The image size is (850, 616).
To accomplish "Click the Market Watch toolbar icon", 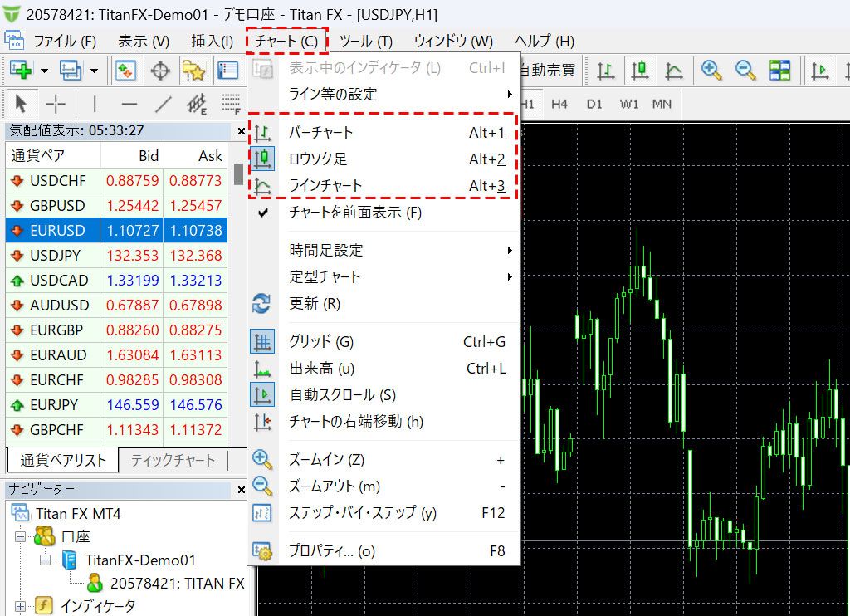I will [x=125, y=71].
